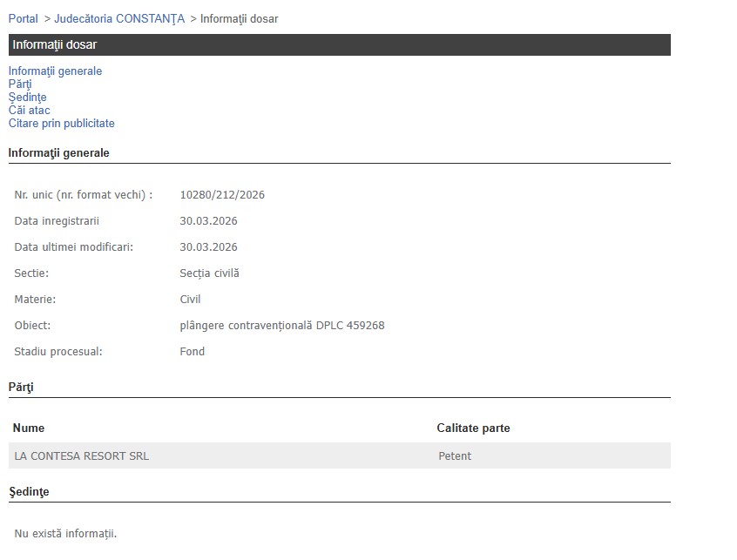Click the Nume column header
The image size is (737, 560).
coord(29,428)
